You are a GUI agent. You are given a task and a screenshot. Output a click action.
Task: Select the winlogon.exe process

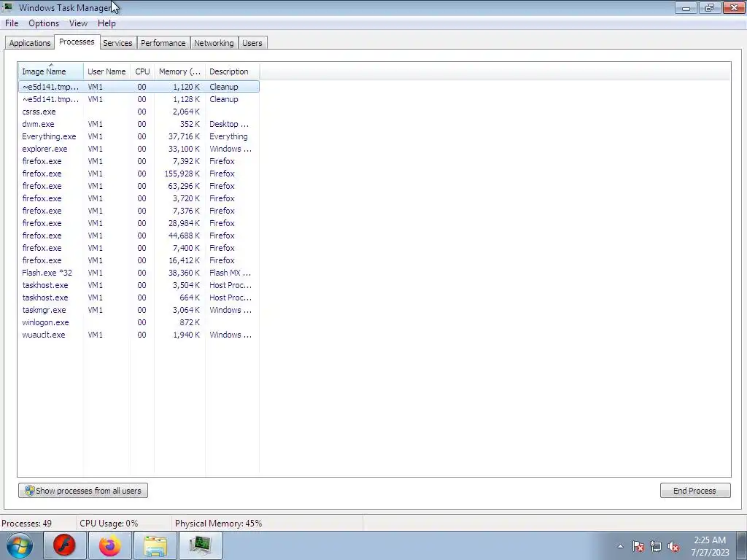pos(139,322)
